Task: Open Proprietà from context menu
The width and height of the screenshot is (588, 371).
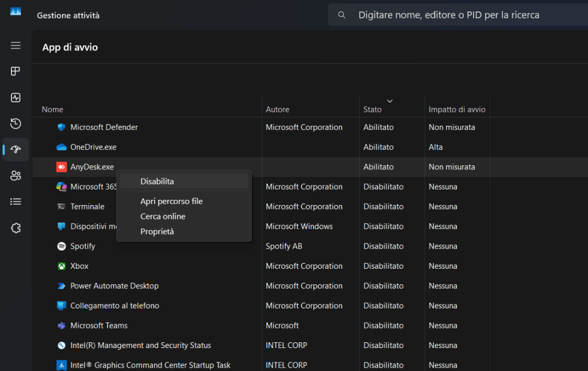Action: (157, 231)
